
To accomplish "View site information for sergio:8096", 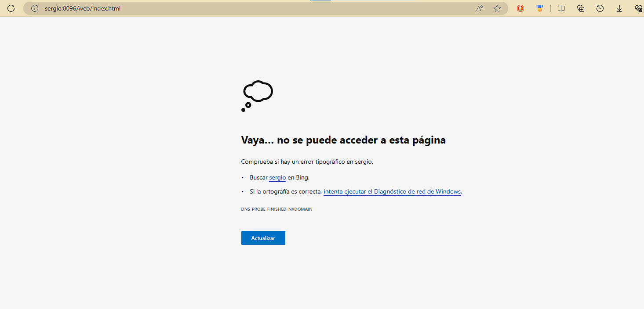I will (x=35, y=8).
